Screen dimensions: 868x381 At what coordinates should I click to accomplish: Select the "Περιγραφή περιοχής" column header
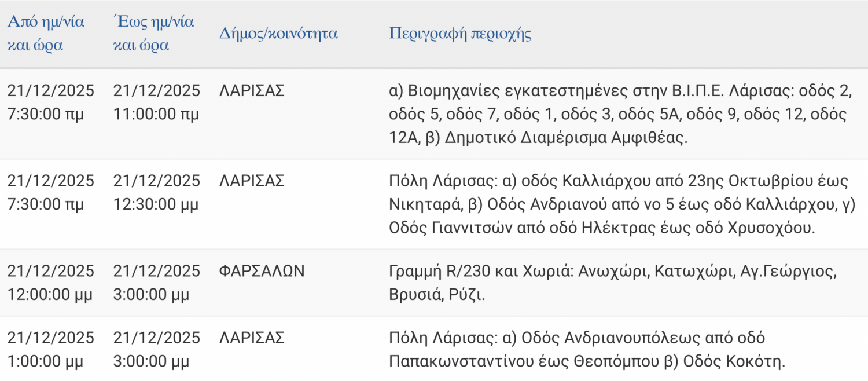point(460,33)
